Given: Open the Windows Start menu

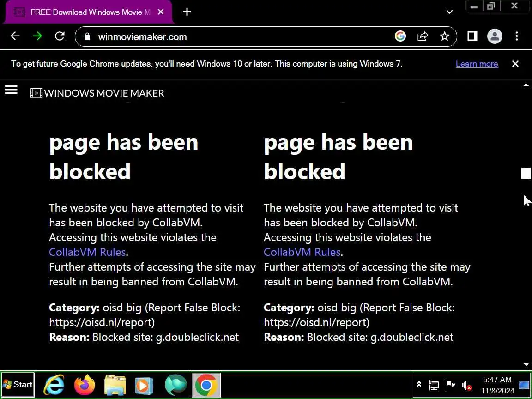Looking at the screenshot, I should click(18, 385).
